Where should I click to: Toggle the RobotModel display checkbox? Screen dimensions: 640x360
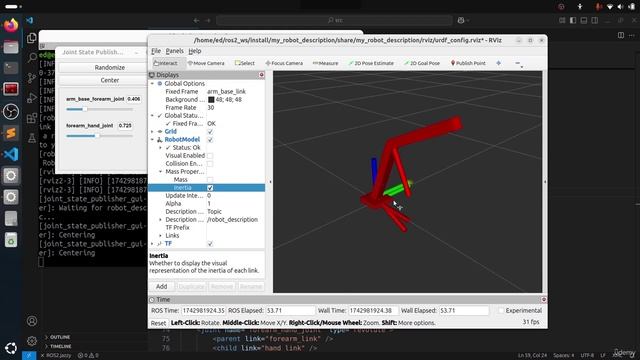tap(210, 140)
